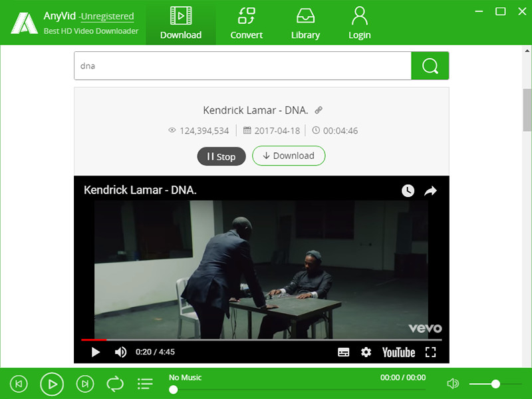Image resolution: width=532 pixels, height=399 pixels.
Task: Click the video frame thumbnail
Action: click(261, 269)
